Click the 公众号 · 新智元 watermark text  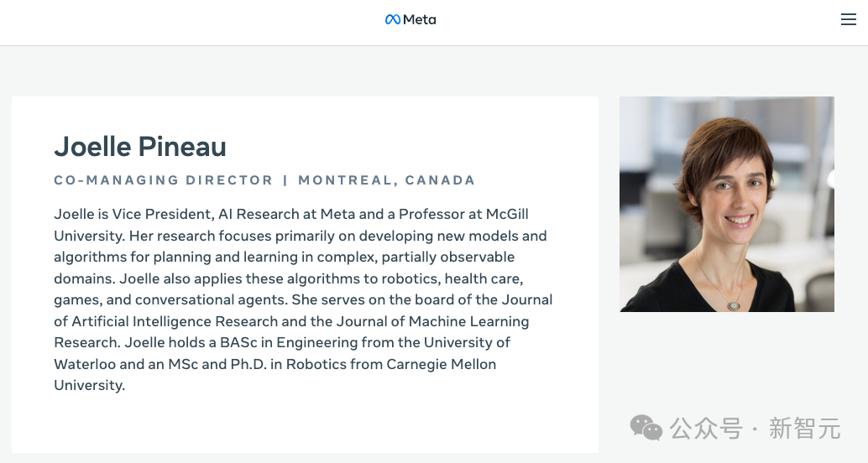(x=755, y=428)
